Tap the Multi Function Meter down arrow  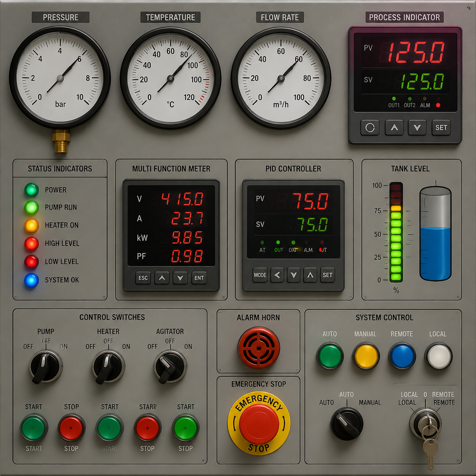(x=180, y=278)
